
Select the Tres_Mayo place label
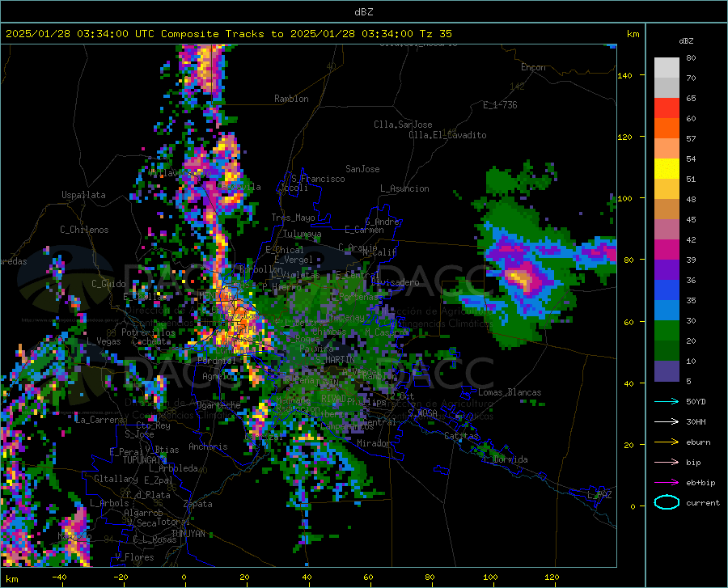[x=293, y=218]
